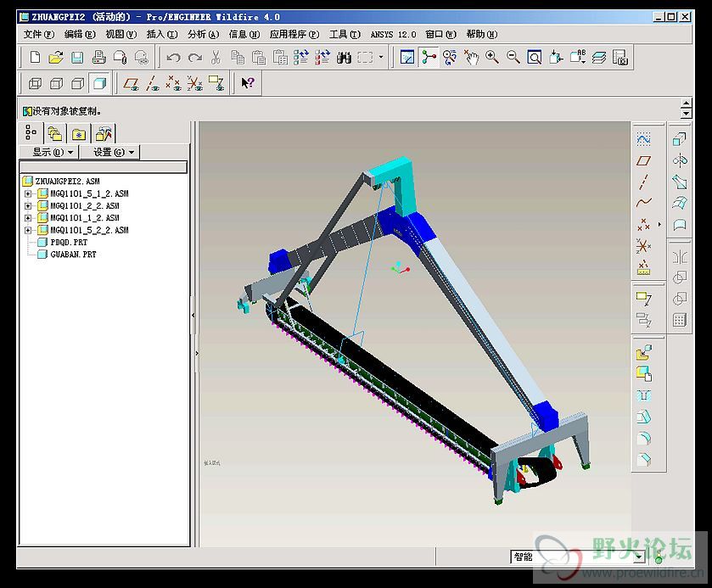The image size is (712, 588).
Task: Expand MGQ1101_5_1_2.ASM node
Action: (28, 194)
